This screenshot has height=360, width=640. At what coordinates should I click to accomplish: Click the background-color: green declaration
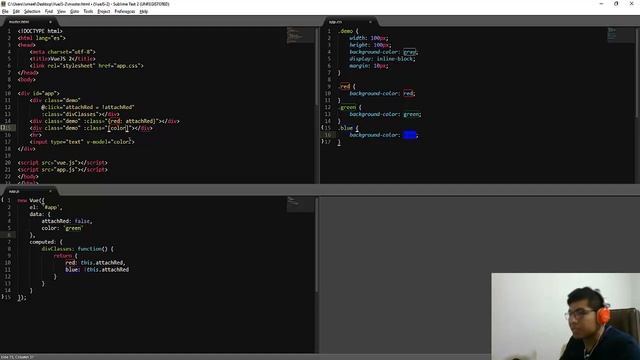pos(385,114)
